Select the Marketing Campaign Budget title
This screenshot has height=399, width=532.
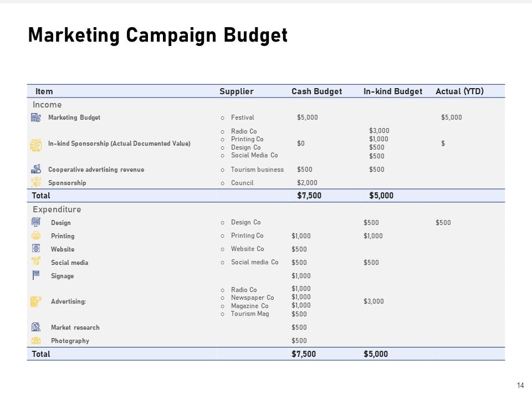pos(158,35)
